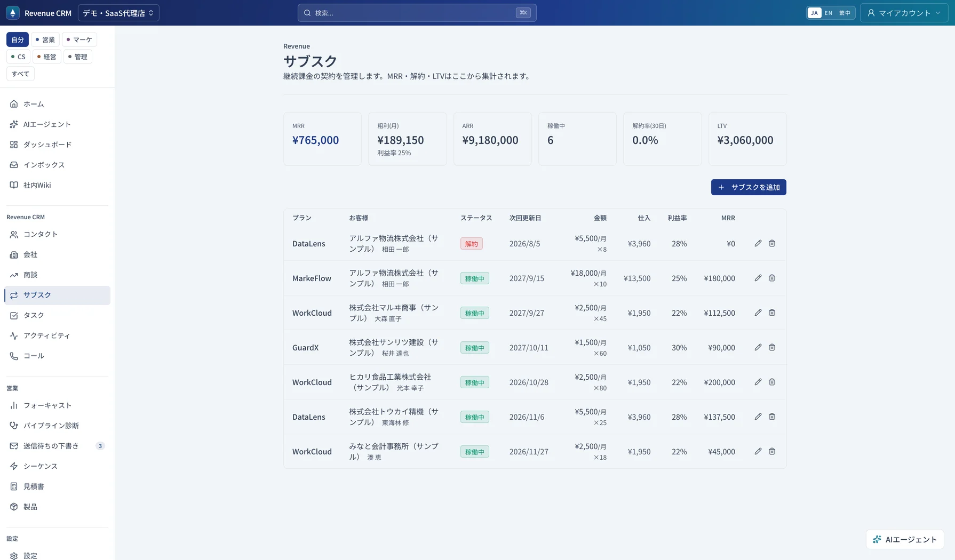955x560 pixels.
Task: Go to the 商談 page
Action: tap(57, 275)
